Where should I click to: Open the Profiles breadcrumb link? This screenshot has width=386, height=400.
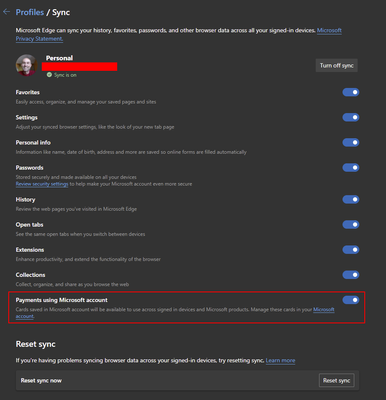point(30,12)
